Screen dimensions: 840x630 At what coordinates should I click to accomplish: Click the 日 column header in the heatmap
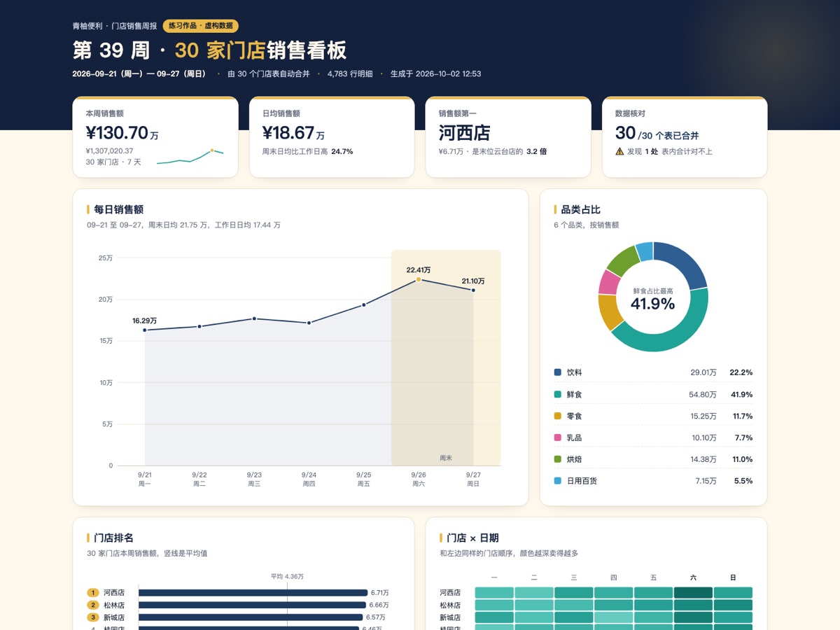click(x=733, y=577)
